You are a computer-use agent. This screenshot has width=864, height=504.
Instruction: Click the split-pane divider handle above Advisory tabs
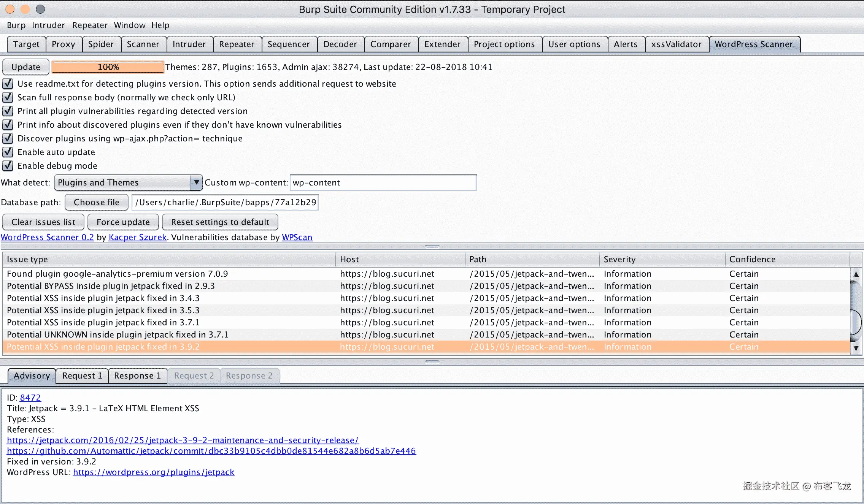coord(432,362)
